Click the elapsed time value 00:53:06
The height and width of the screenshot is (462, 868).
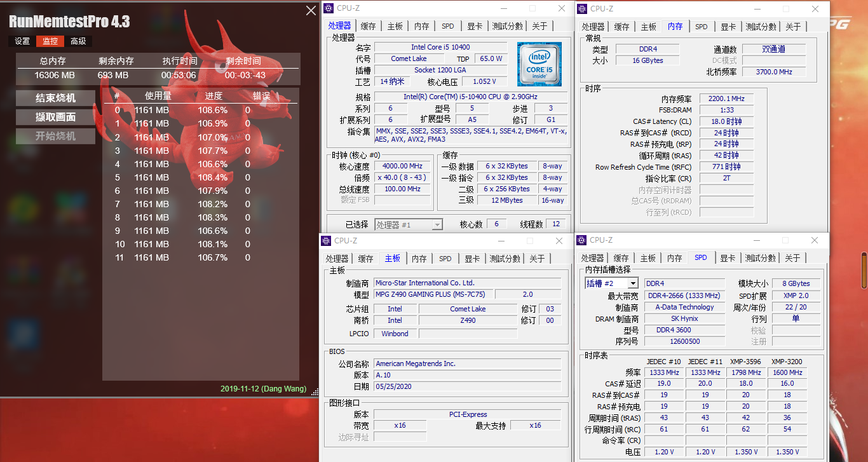tap(179, 75)
